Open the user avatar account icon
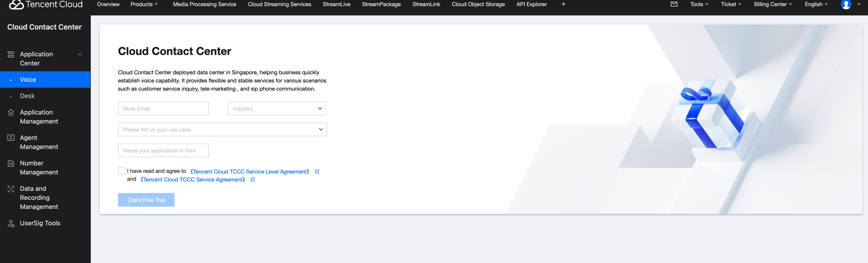The width and height of the screenshot is (868, 263). 846,4
